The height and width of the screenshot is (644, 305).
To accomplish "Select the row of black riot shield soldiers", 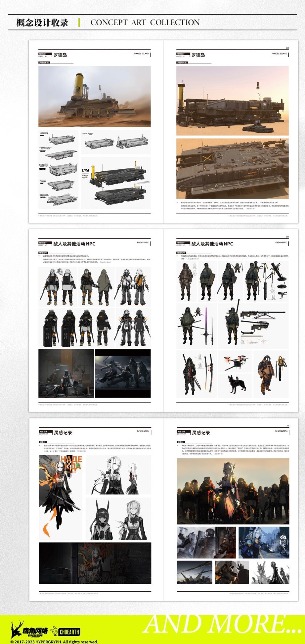I will pyautogui.click(x=76, y=328).
